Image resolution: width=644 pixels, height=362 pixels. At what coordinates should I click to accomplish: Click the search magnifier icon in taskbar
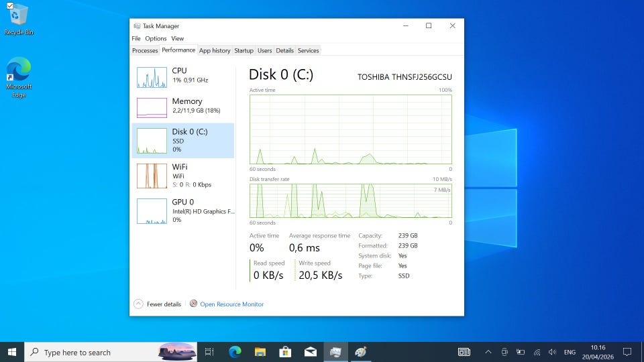35,352
